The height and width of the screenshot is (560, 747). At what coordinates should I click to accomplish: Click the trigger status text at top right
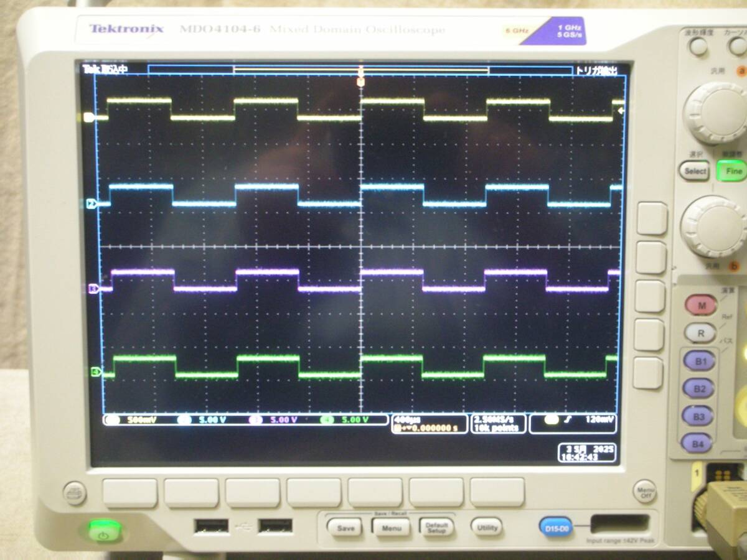[596, 71]
